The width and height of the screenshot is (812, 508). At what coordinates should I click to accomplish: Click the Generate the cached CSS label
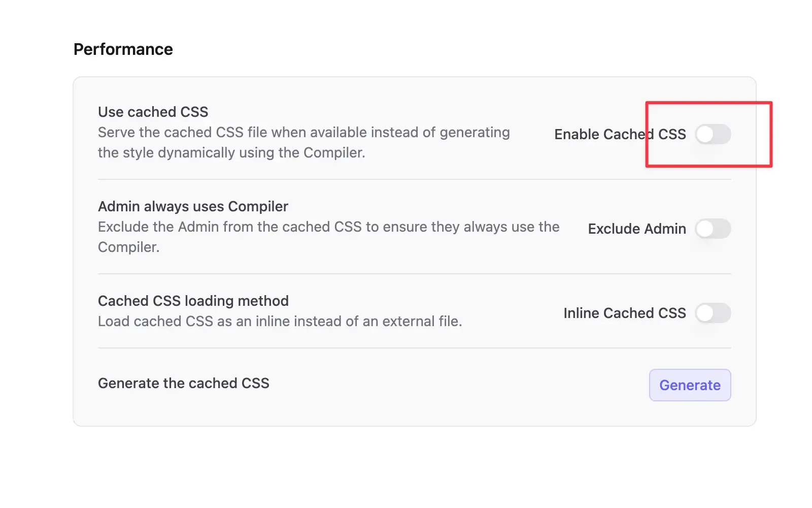click(184, 383)
